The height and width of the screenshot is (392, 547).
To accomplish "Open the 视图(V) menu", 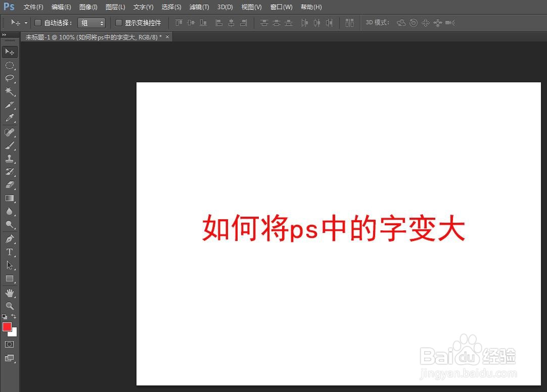I will coord(252,7).
